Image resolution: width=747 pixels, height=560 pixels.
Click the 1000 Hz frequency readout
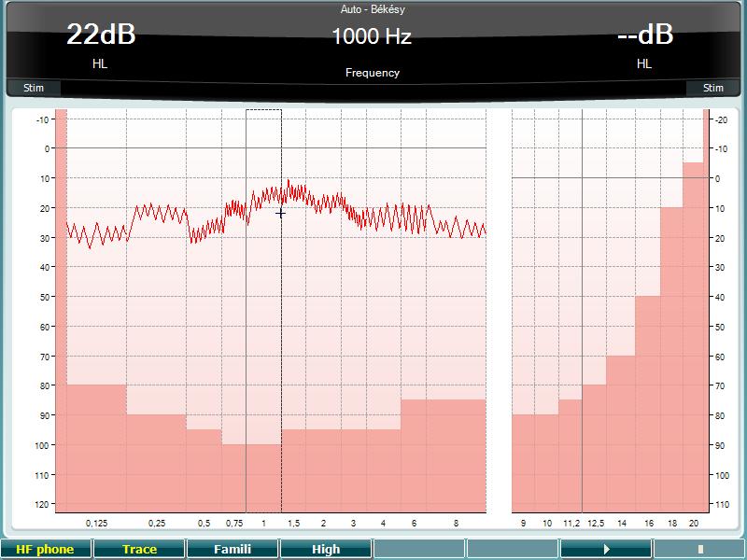(x=372, y=36)
